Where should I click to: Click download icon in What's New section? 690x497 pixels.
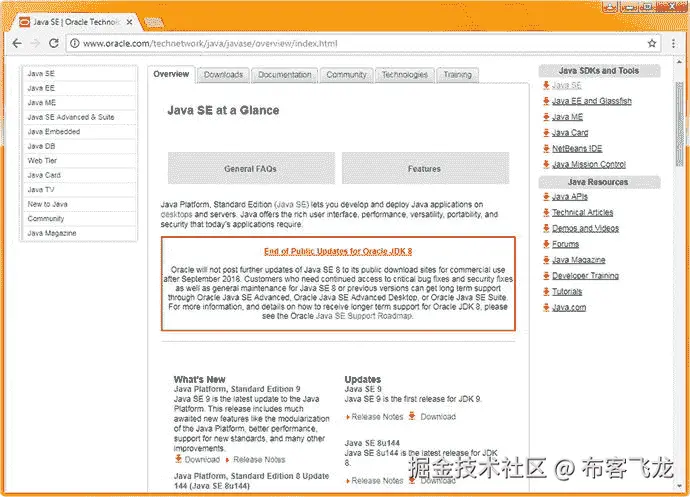pyautogui.click(x=178, y=459)
